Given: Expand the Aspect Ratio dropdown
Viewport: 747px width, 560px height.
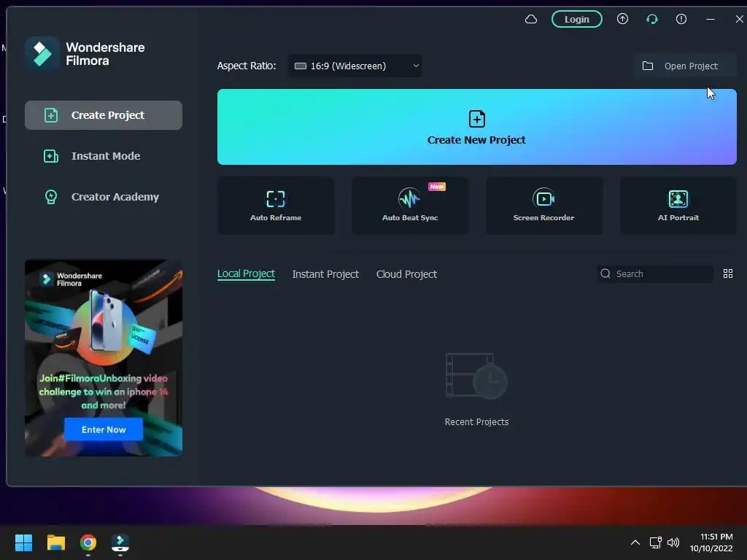Looking at the screenshot, I should 355,66.
